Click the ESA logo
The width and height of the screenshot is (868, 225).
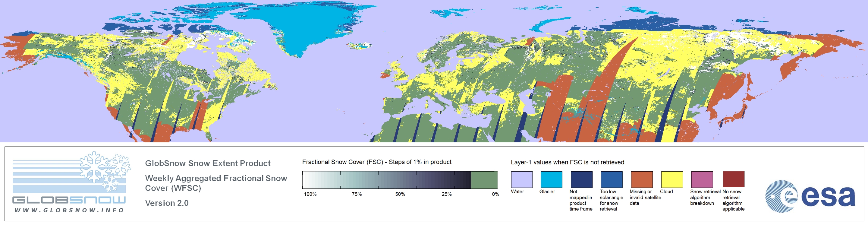click(810, 196)
